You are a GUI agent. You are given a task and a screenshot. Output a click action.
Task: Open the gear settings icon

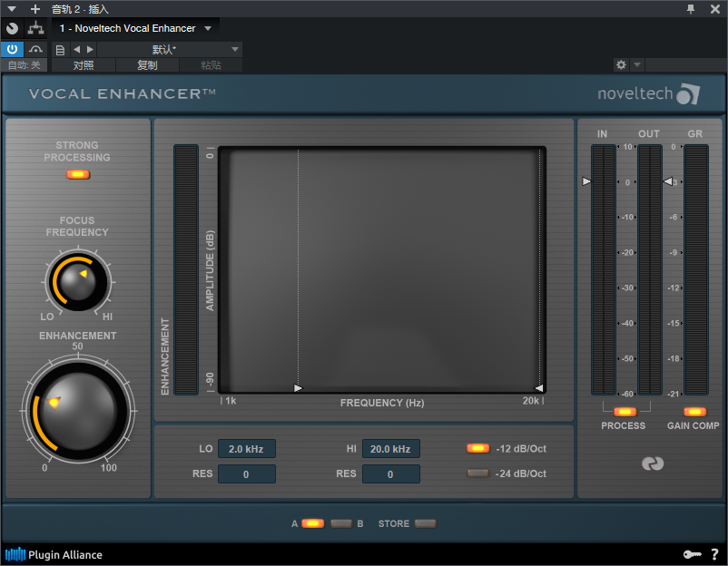621,64
